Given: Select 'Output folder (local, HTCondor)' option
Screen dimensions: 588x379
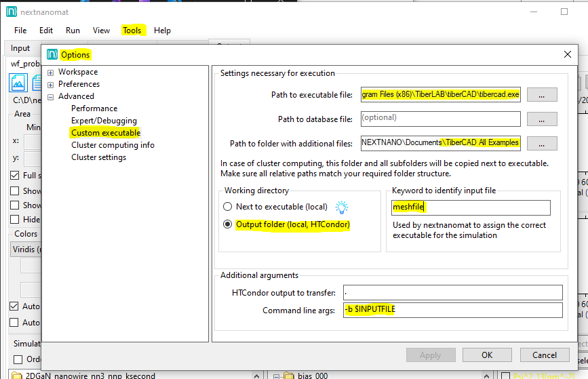Looking at the screenshot, I should click(229, 224).
